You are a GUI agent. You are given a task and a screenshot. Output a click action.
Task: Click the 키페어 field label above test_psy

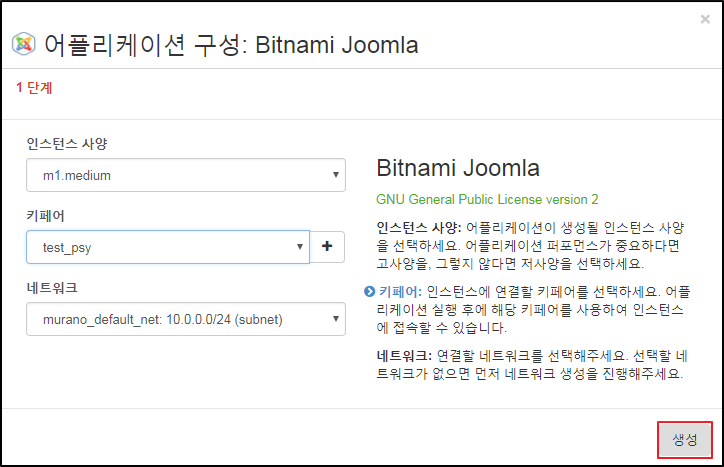(x=46, y=215)
